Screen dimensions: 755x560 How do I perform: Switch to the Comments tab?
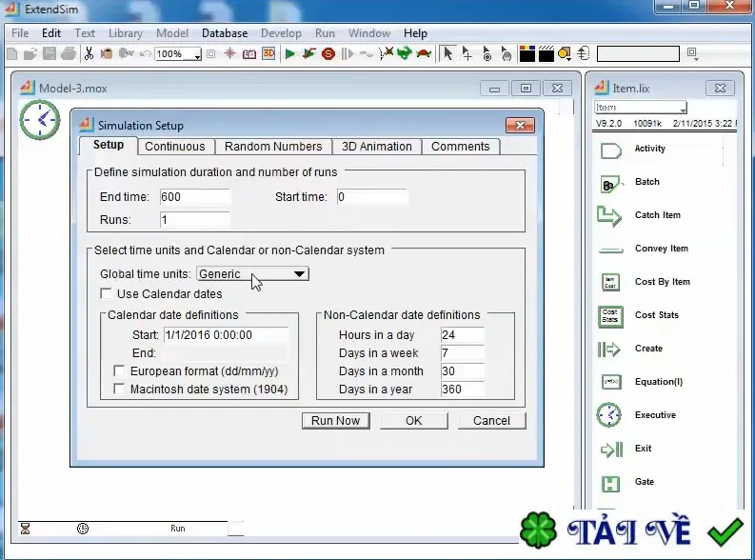tap(460, 147)
